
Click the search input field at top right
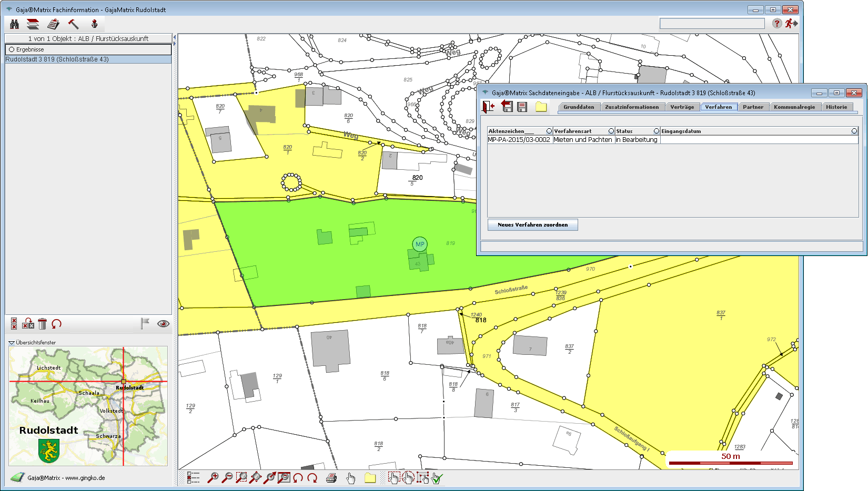711,24
